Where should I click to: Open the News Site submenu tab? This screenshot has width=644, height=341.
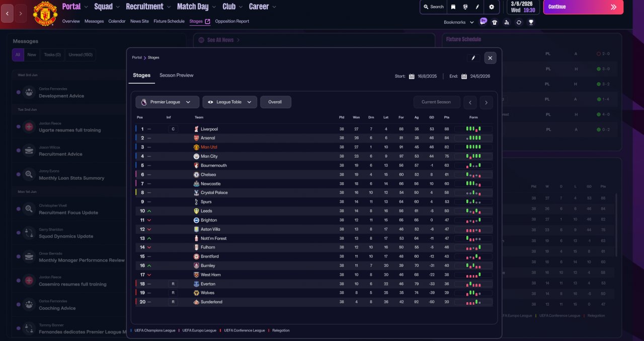(139, 21)
